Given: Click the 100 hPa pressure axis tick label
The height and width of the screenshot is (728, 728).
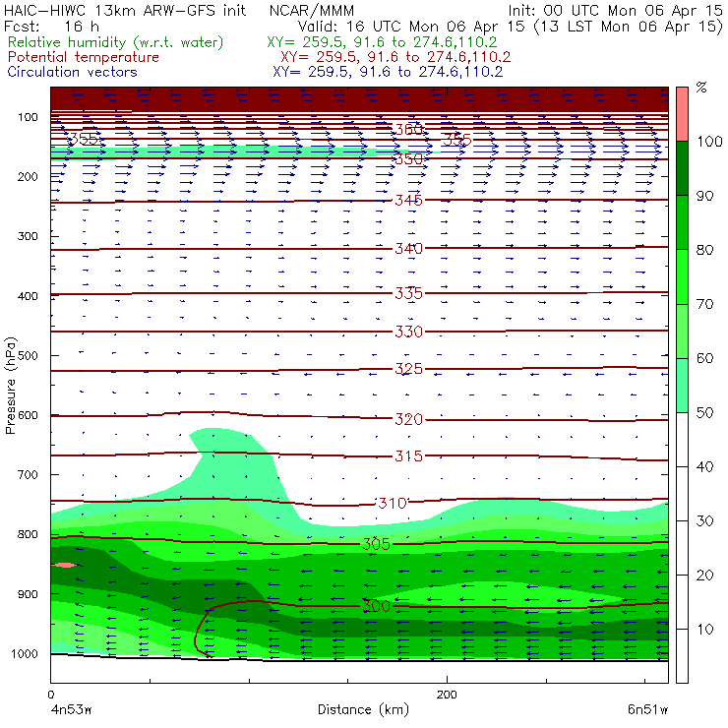Looking at the screenshot, I should (x=28, y=117).
